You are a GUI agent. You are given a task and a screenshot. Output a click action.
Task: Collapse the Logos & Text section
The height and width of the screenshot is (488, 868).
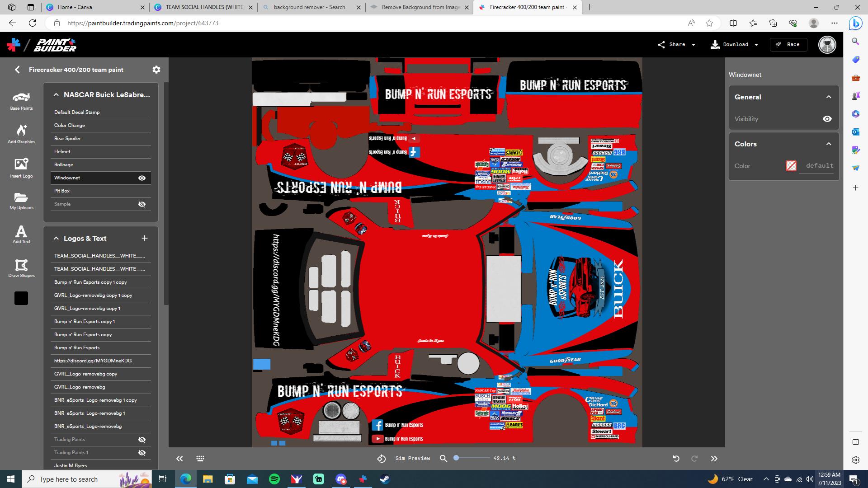click(x=56, y=238)
